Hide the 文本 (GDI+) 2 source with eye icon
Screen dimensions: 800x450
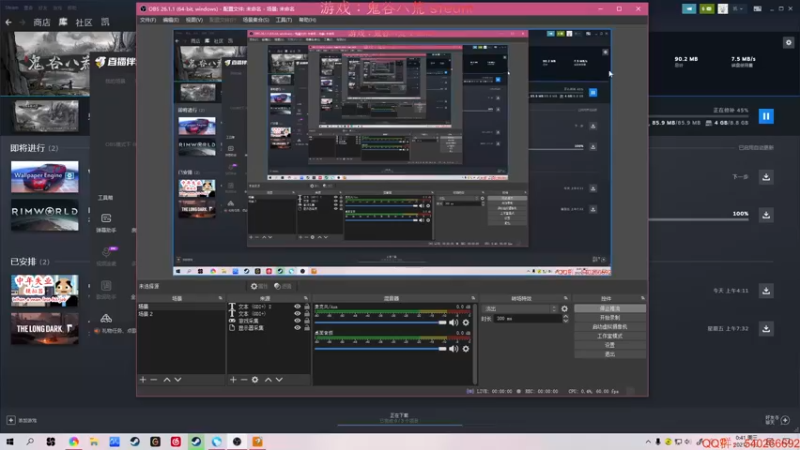[x=297, y=307]
